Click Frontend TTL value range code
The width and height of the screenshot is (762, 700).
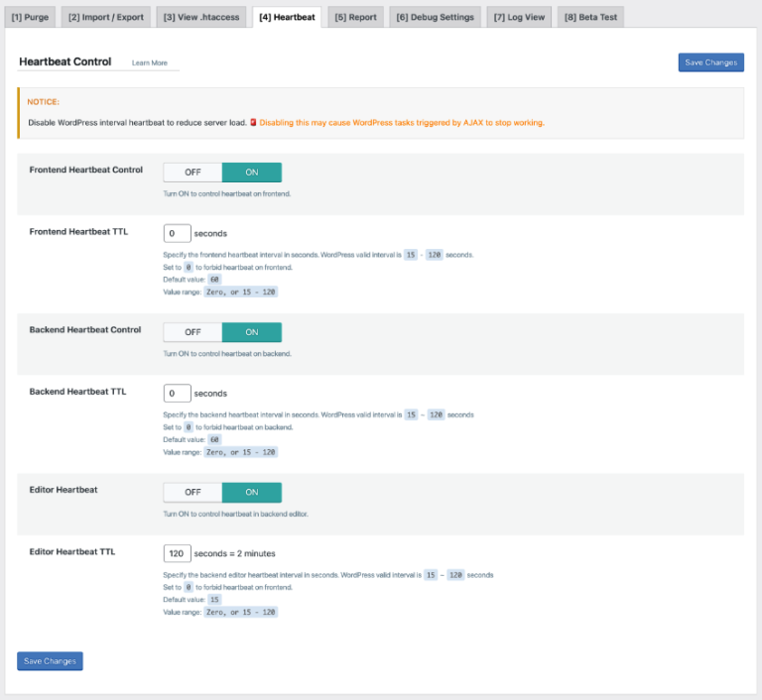(240, 292)
